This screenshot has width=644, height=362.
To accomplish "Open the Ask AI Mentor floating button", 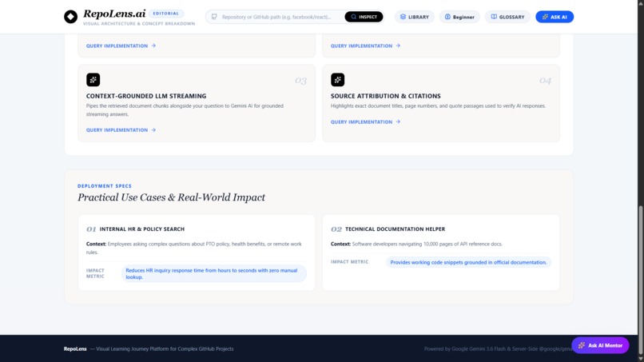I will (x=600, y=345).
